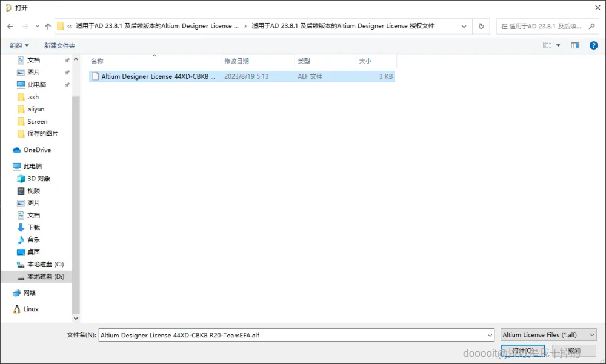The height and width of the screenshot is (364, 606).
Task: Open the Altium License Files (*.alf) filter
Action: tap(548, 335)
